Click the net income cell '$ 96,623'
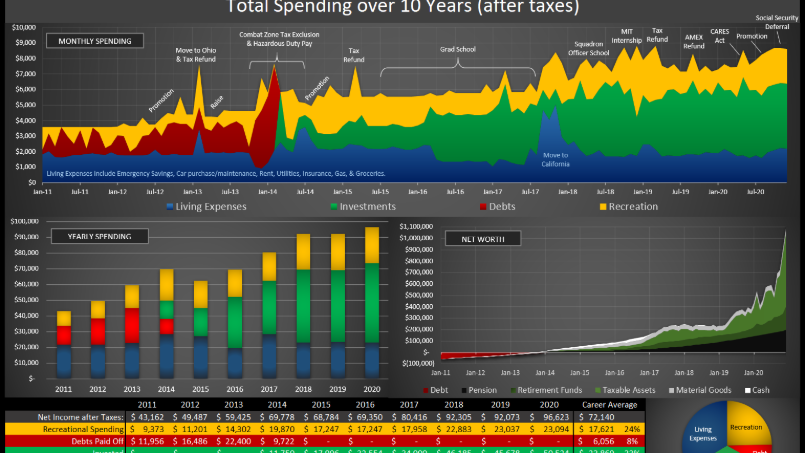The width and height of the screenshot is (805, 453). click(549, 417)
